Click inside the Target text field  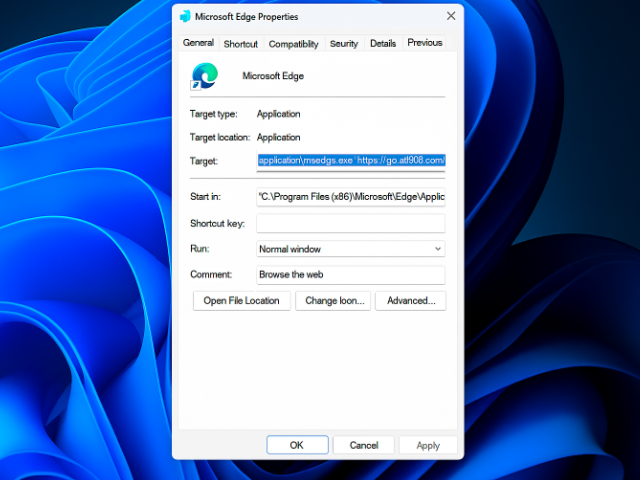pyautogui.click(x=350, y=160)
